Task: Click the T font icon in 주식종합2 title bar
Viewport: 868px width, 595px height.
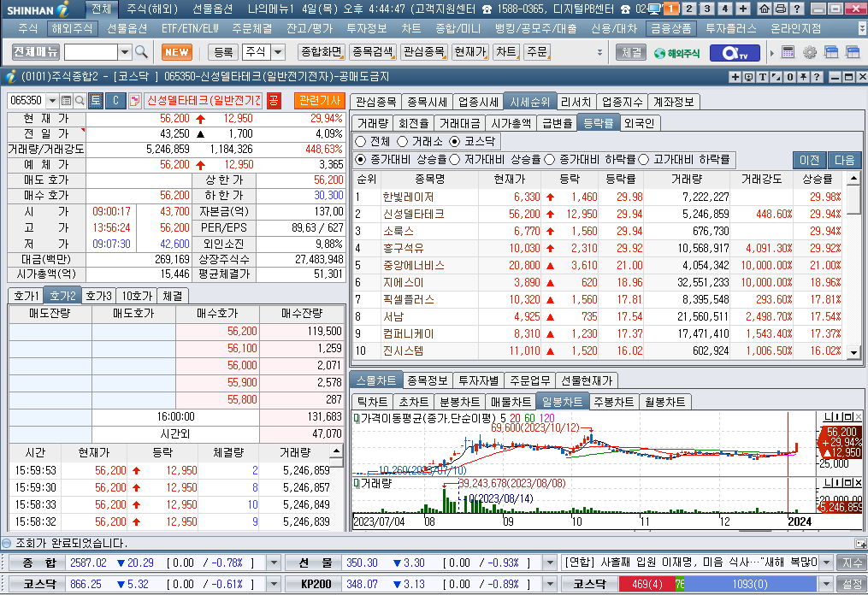Action: click(x=762, y=77)
